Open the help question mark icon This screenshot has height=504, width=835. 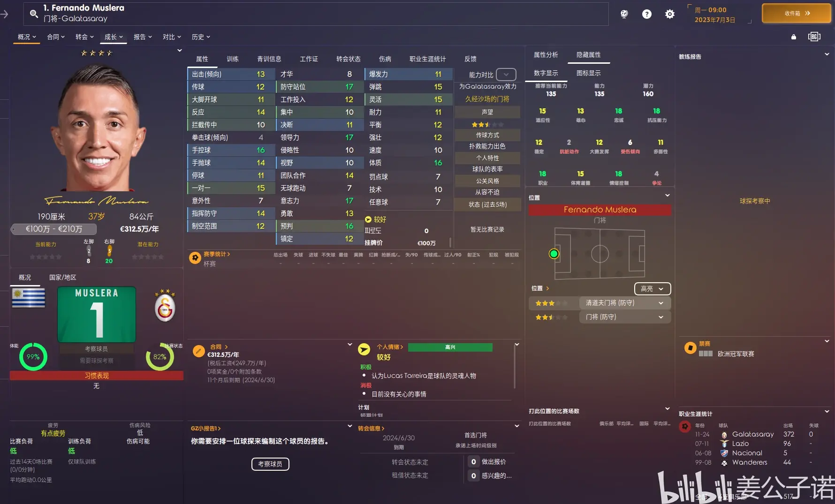646,14
